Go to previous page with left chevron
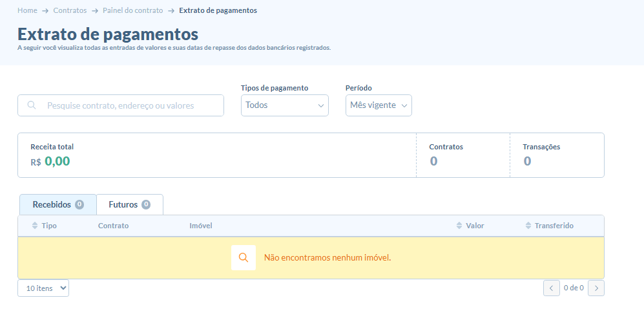The image size is (644, 311). [x=552, y=288]
